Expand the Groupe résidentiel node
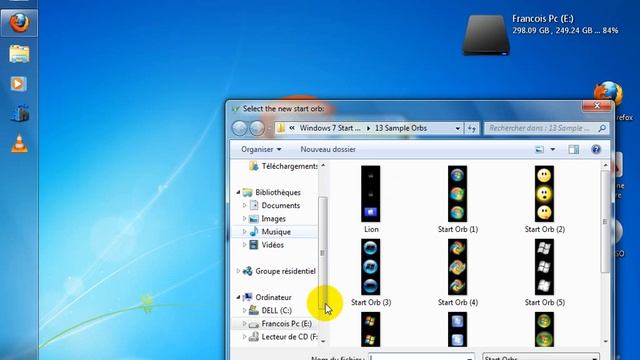This screenshot has height=360, width=640. click(238, 271)
